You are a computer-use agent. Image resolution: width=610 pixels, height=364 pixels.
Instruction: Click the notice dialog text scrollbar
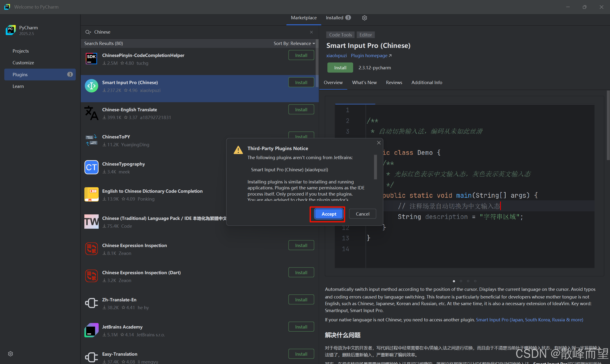[x=375, y=167]
